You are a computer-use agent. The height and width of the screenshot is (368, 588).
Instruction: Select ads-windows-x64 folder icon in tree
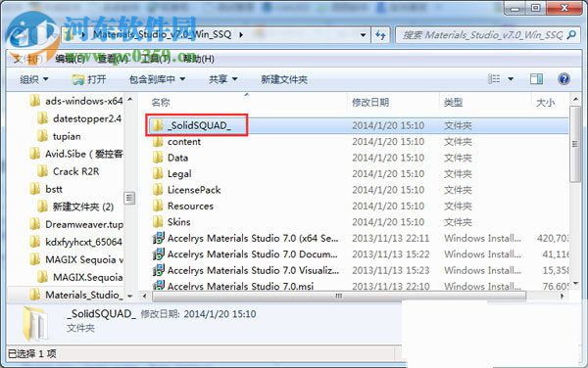click(35, 101)
